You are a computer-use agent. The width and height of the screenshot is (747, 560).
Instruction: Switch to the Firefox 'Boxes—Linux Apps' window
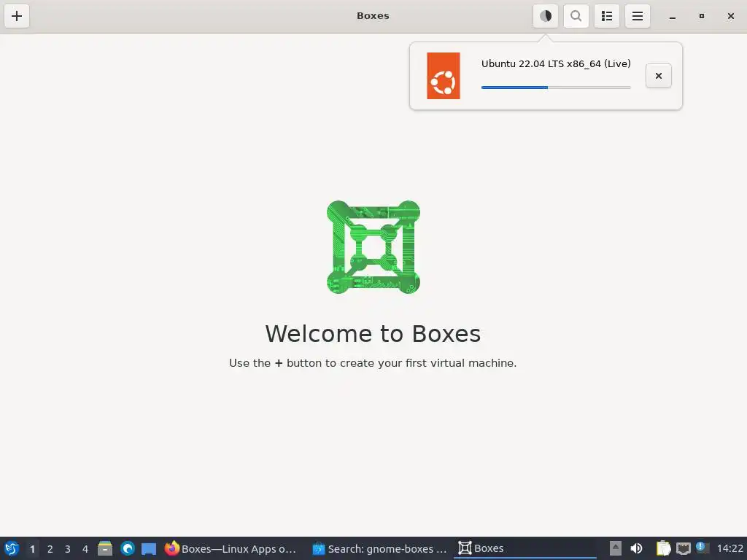pyautogui.click(x=231, y=548)
